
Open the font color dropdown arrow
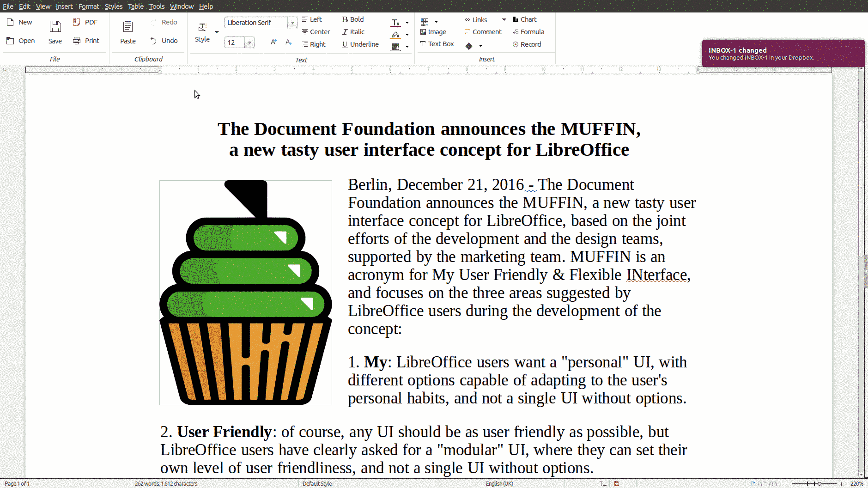(407, 23)
